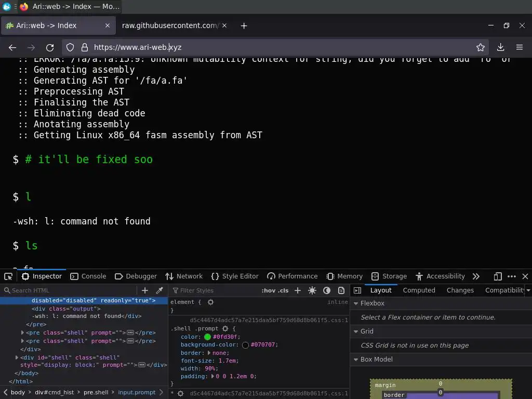Click the tracking protection shield icon
The image size is (532, 399).
click(70, 47)
